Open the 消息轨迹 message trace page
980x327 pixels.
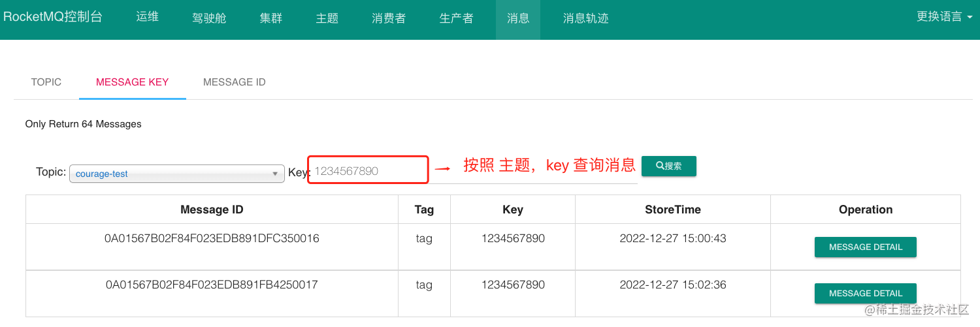[x=586, y=18]
